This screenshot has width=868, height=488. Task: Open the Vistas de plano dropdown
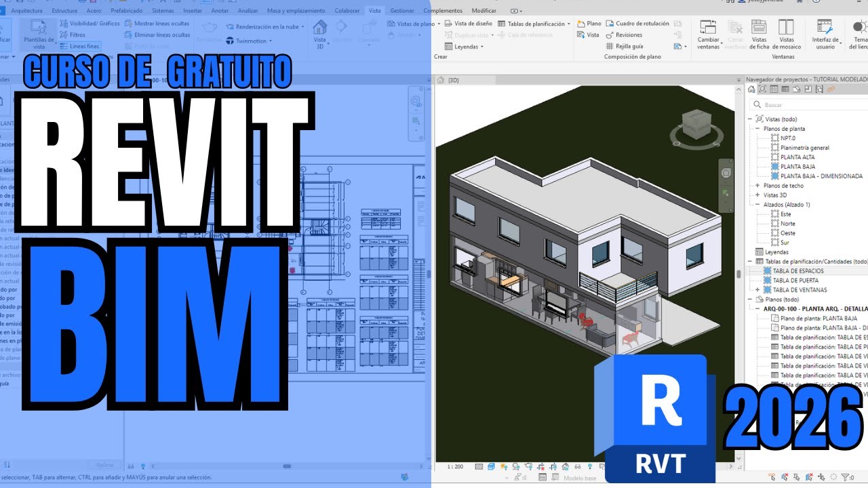point(413,24)
